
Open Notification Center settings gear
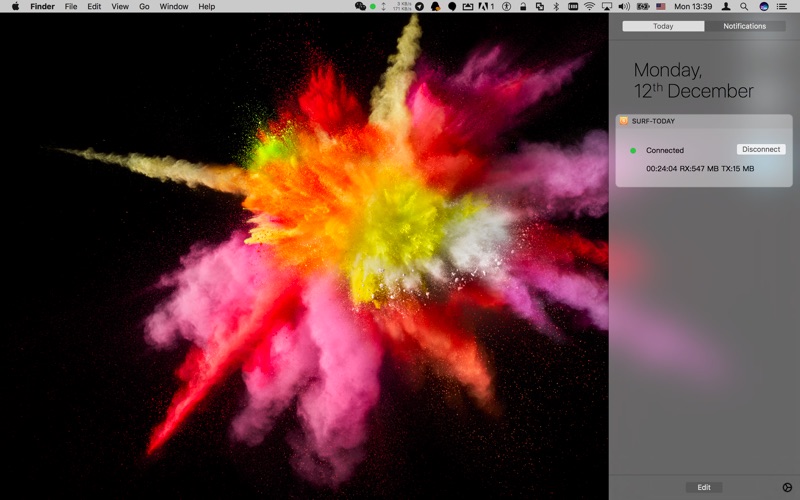click(x=786, y=487)
